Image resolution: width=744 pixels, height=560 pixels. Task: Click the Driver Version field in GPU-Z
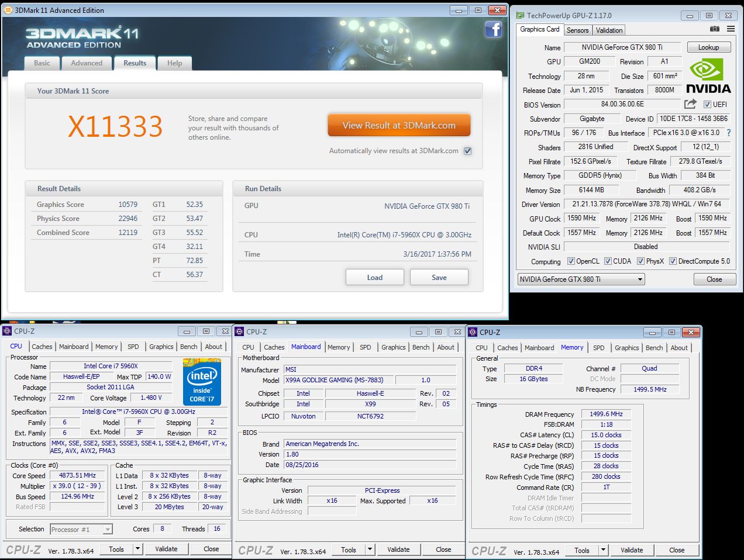[x=647, y=204]
